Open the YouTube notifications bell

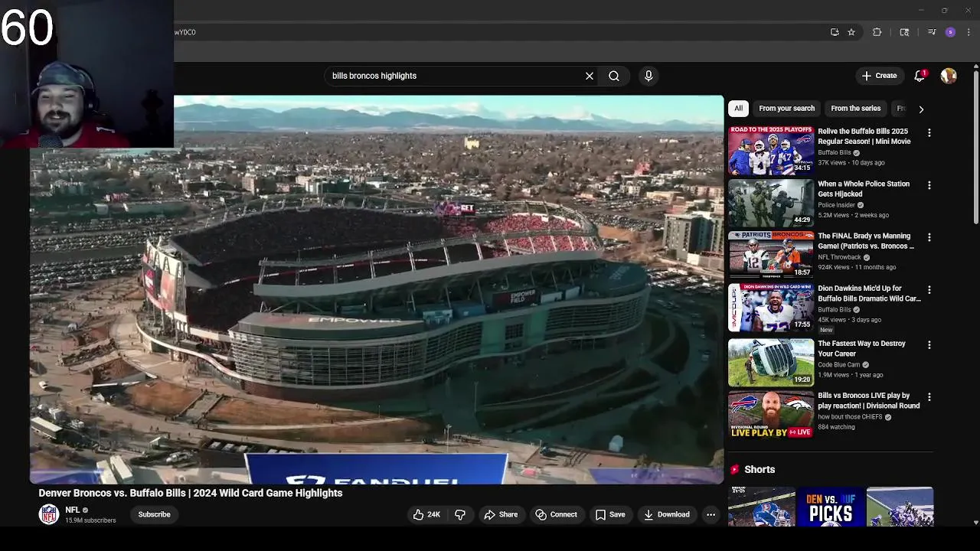point(920,76)
